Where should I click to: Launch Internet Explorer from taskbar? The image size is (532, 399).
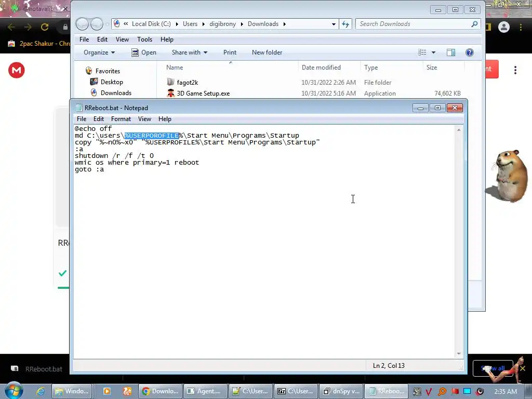(x=41, y=391)
